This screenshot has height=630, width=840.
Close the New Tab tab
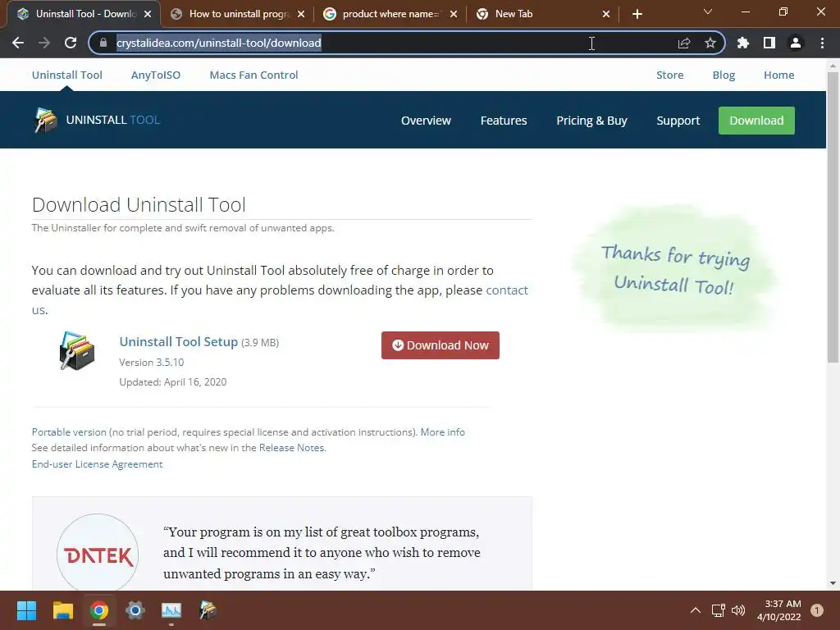coord(606,14)
